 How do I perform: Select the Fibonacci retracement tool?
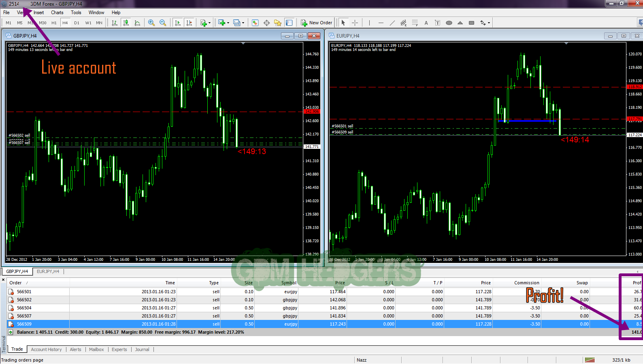[x=415, y=23]
